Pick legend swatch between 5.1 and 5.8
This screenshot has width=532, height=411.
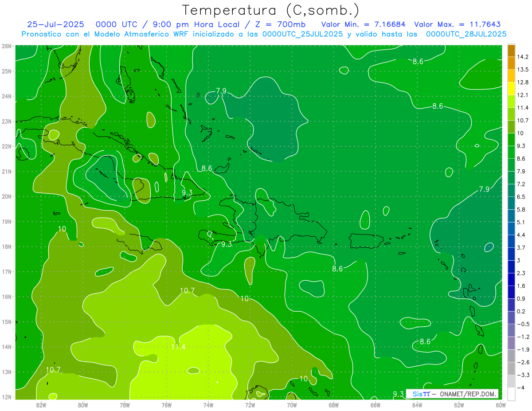coord(511,215)
